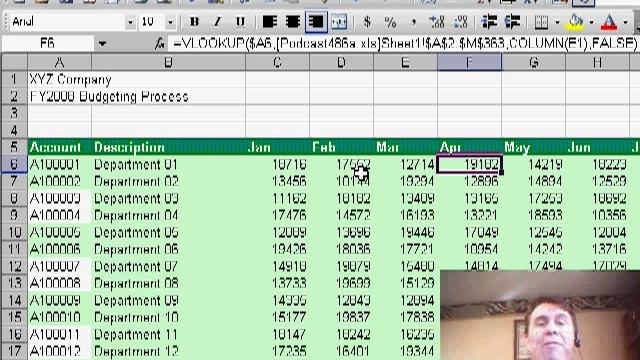
Task: Apply Percent style
Action: tap(391, 22)
